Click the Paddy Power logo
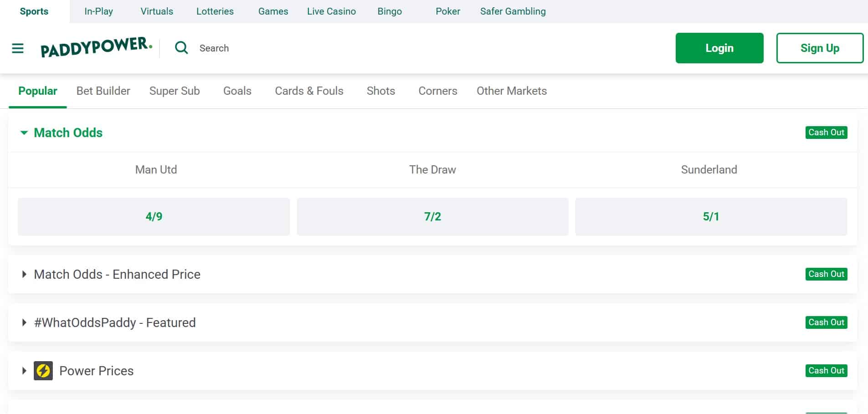 tap(96, 47)
